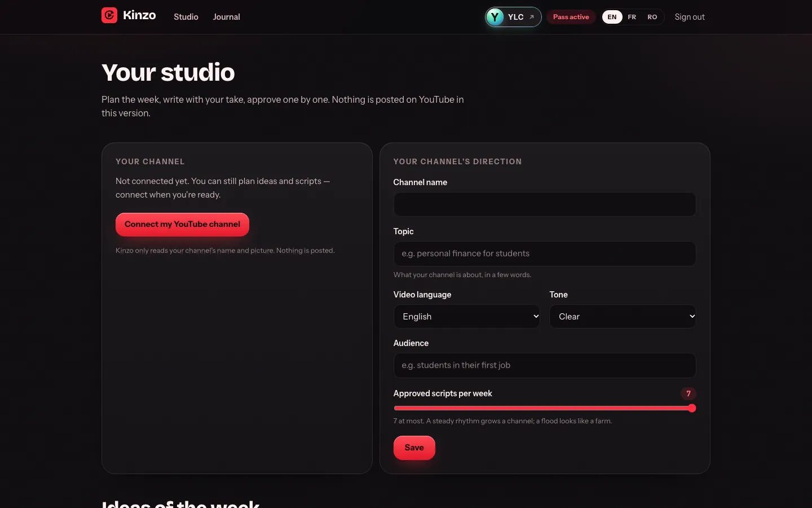
Task: Focus the Channel name input field
Action: (x=545, y=204)
